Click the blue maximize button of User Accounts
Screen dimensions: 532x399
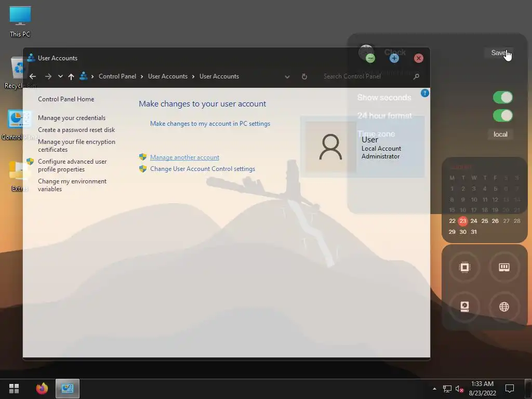click(x=394, y=58)
